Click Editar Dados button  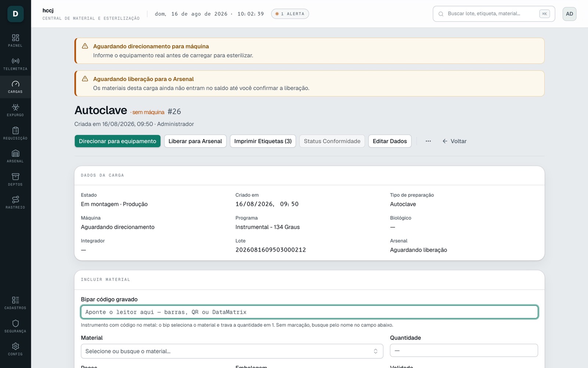(390, 141)
